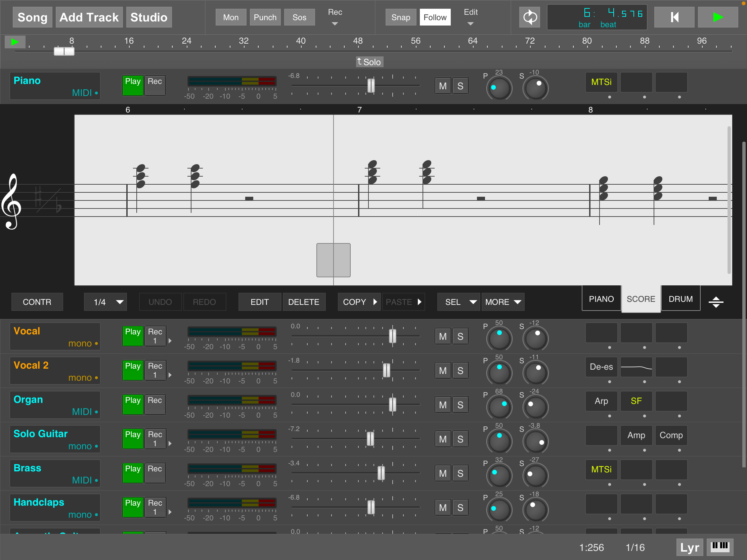Open the De-es effect on Vocal 2
The height and width of the screenshot is (560, 747).
click(x=601, y=367)
